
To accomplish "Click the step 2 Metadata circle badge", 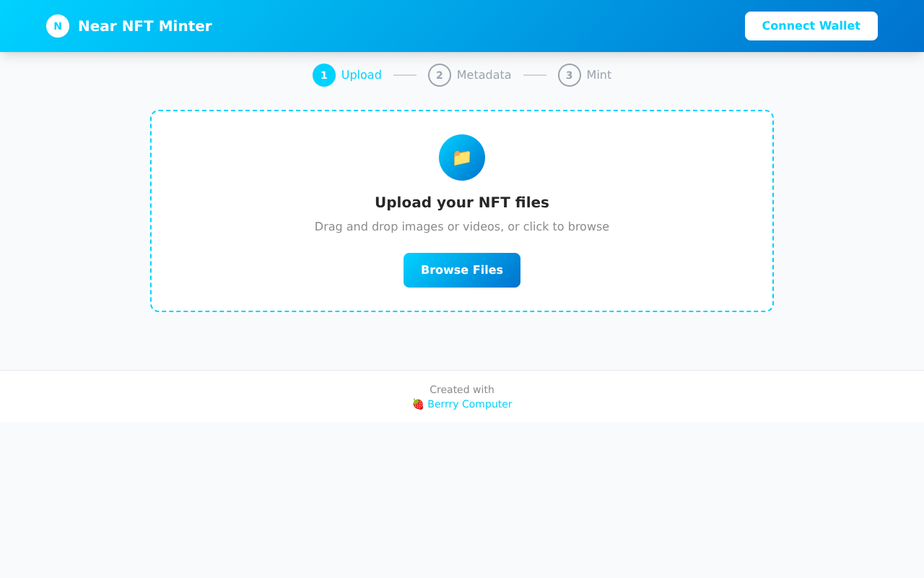I will [439, 74].
